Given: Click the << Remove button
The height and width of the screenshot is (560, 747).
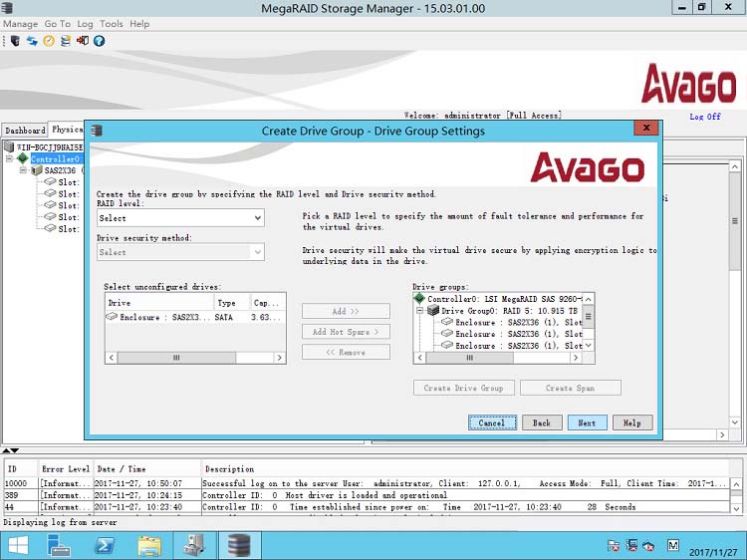Looking at the screenshot, I should [346, 352].
